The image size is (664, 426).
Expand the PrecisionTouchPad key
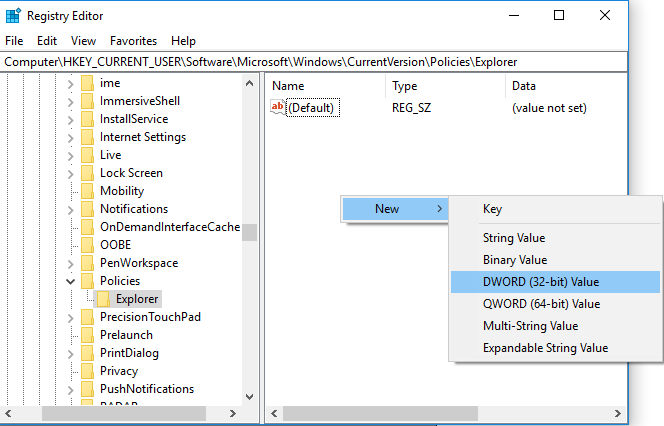[x=70, y=318]
